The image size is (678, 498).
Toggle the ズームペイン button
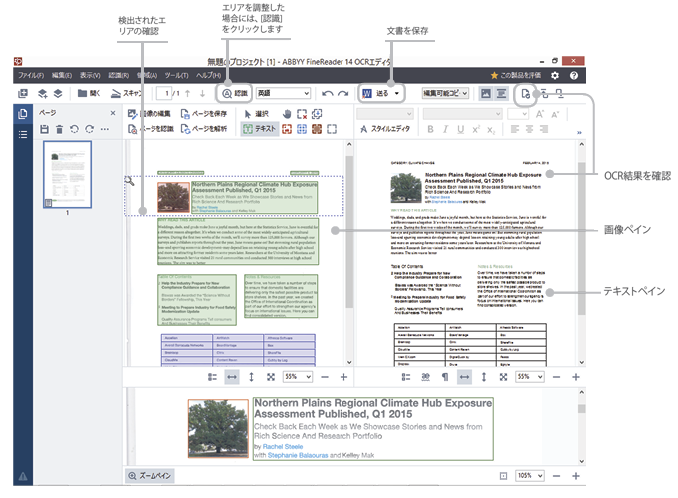152,476
